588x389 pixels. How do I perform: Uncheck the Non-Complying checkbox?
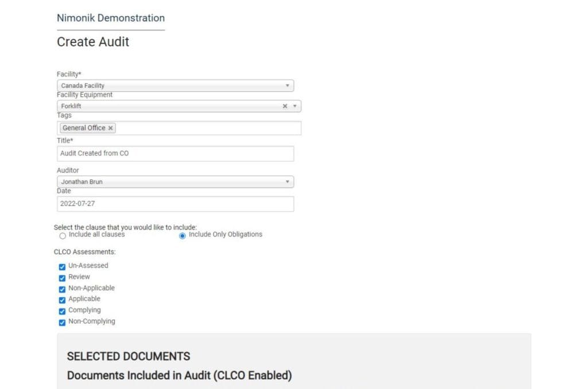pos(62,322)
